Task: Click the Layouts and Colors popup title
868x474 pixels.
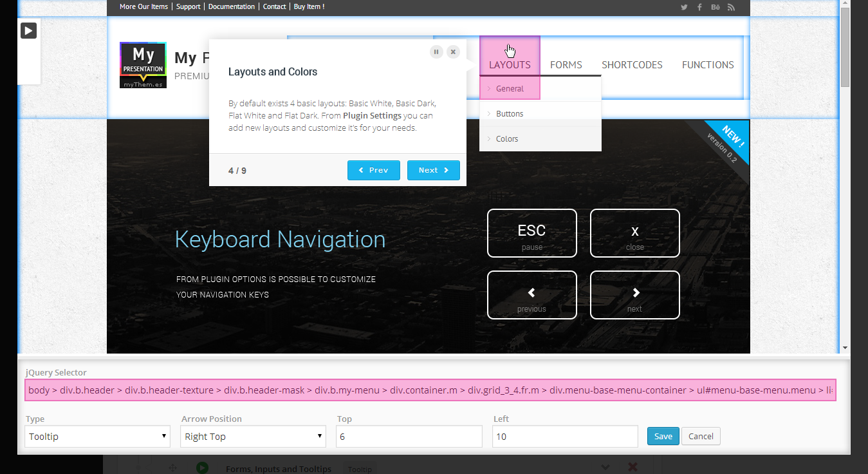Action: 273,71
